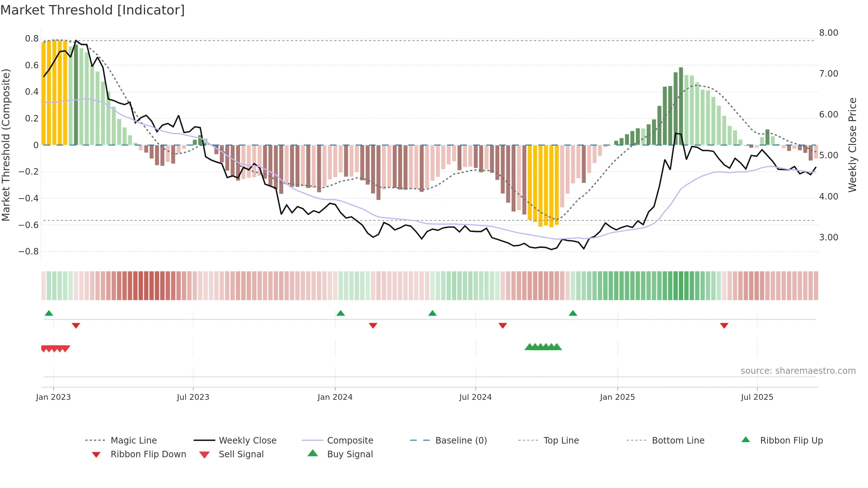Click the ribbon flip up marker near May 2024
The width and height of the screenshot is (868, 488).
point(433,313)
